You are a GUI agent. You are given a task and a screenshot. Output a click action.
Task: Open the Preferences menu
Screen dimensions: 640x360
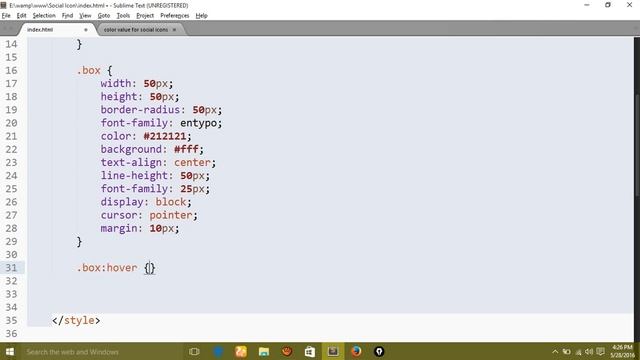click(174, 16)
